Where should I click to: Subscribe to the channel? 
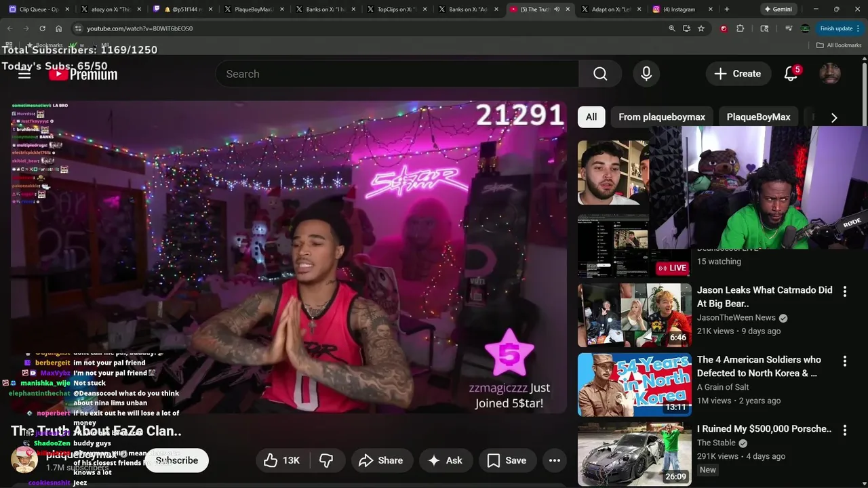tap(177, 460)
